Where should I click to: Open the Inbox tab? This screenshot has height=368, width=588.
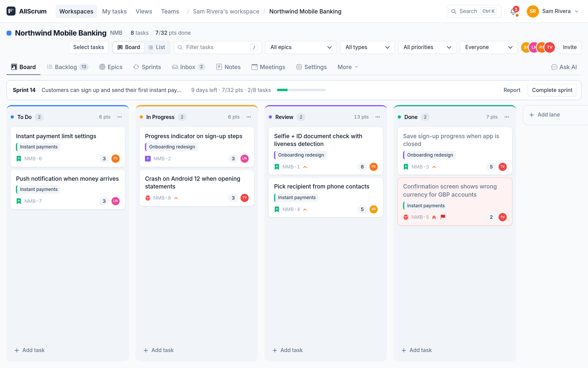pos(188,67)
